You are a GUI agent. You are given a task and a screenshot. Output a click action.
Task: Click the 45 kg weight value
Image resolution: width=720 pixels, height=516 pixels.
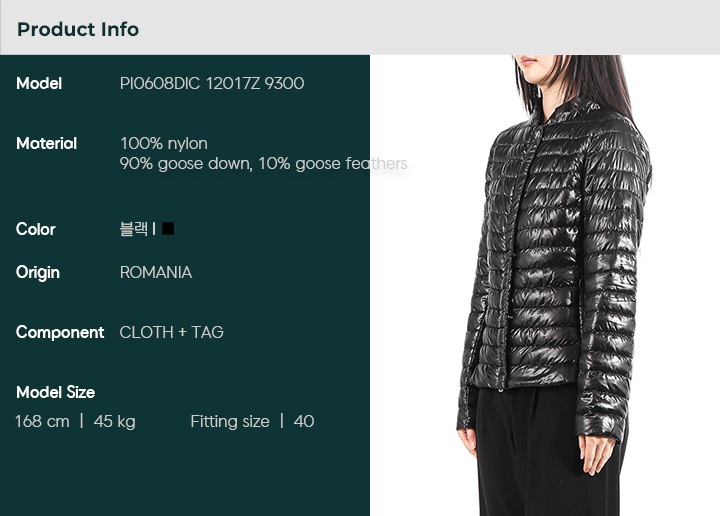click(115, 421)
